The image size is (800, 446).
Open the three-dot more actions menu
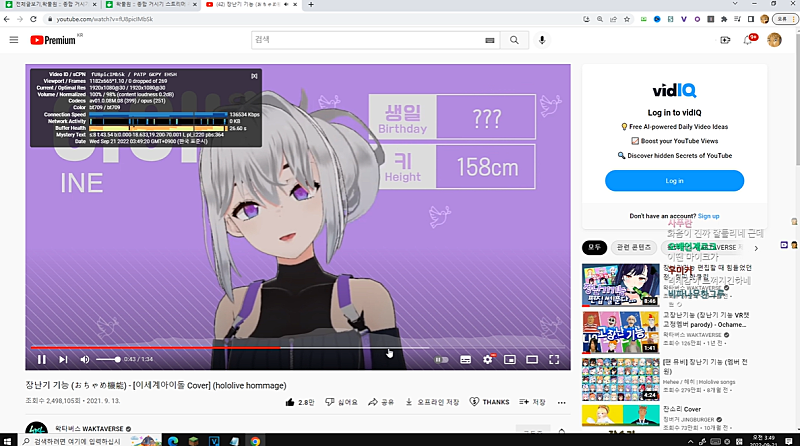(x=562, y=402)
